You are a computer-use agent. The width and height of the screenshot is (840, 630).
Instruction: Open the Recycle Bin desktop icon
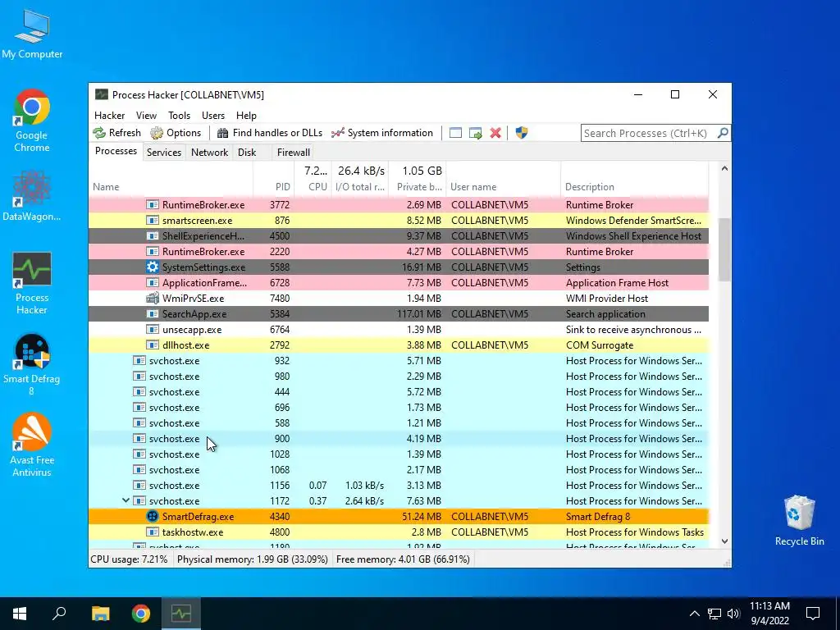799,519
